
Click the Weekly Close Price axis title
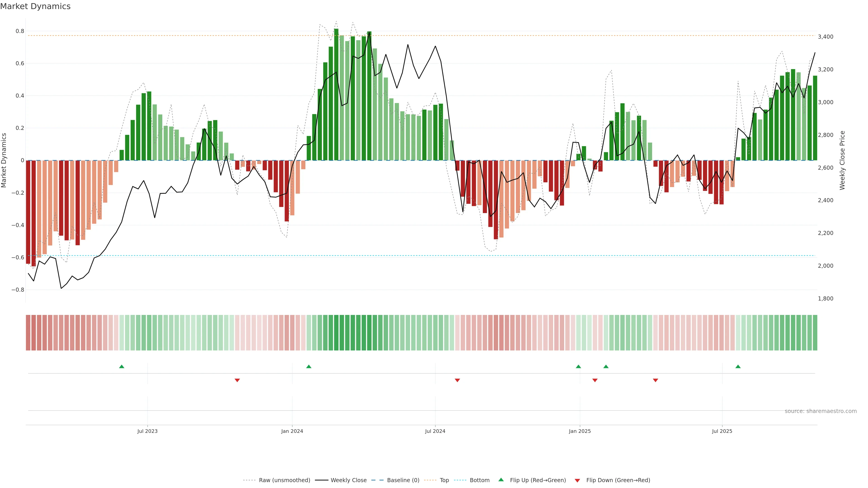coord(842,160)
